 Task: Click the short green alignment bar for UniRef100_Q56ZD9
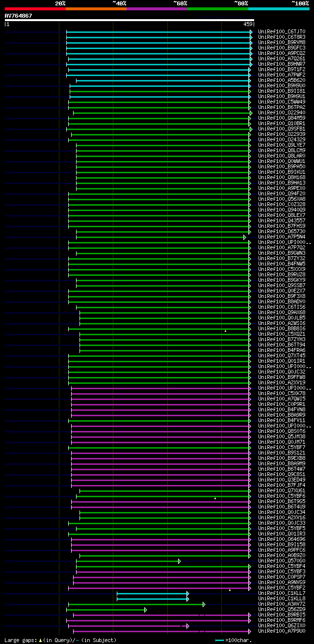106,610
